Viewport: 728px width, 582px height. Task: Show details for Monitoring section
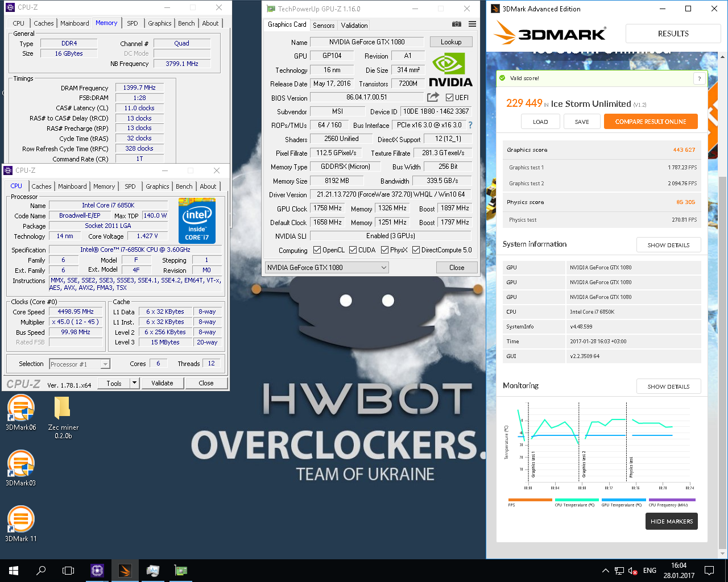click(x=668, y=386)
